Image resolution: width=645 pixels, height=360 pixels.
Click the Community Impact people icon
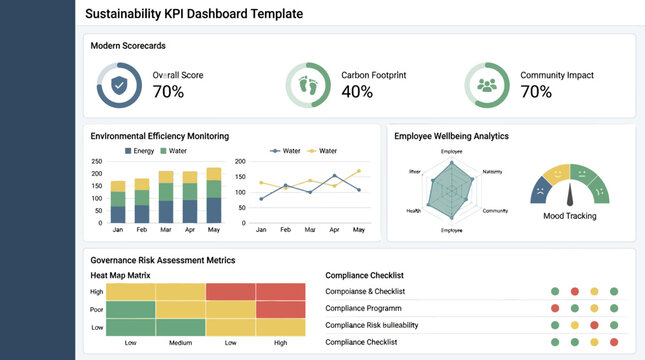tap(487, 85)
